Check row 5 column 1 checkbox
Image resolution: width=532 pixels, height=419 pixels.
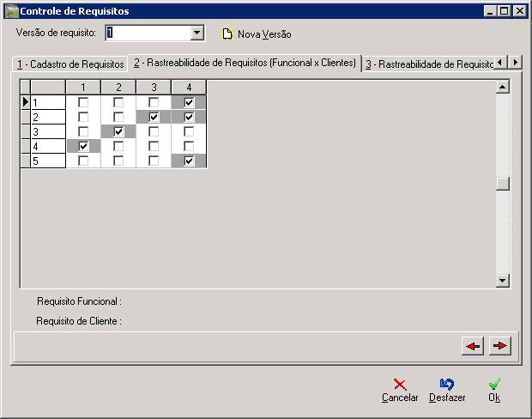[x=83, y=161]
